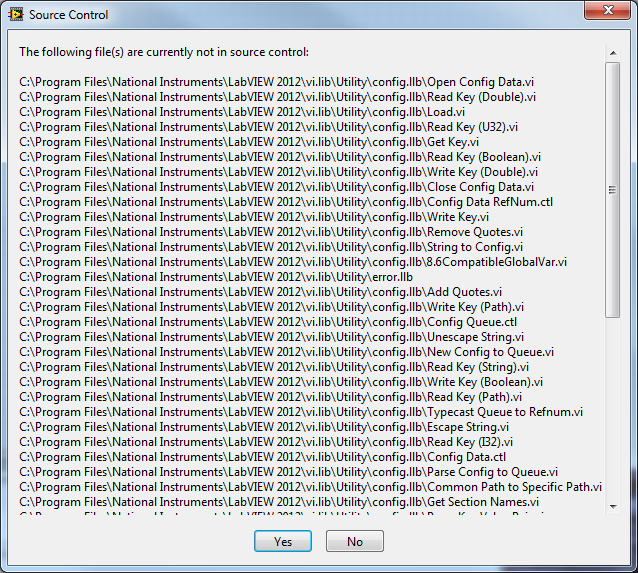Click the Source Control window title
Image resolution: width=638 pixels, height=573 pixels.
68,15
